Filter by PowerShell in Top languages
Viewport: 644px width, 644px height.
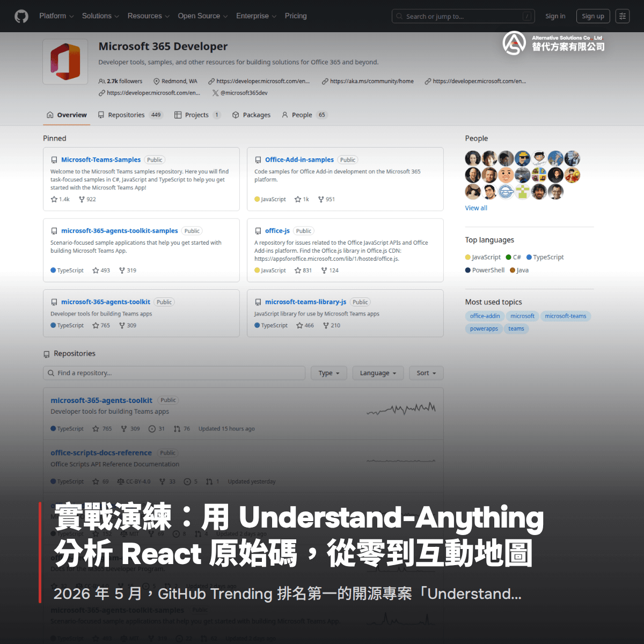[x=485, y=270]
